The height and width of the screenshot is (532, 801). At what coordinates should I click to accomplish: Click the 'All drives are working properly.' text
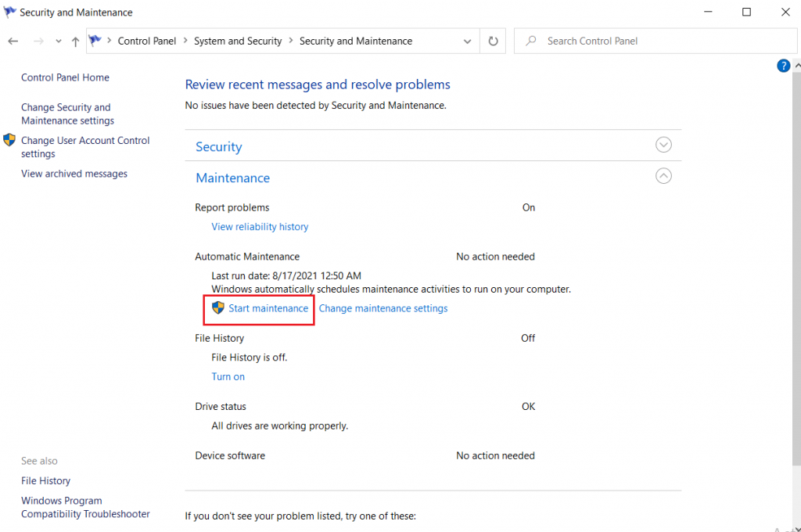279,426
